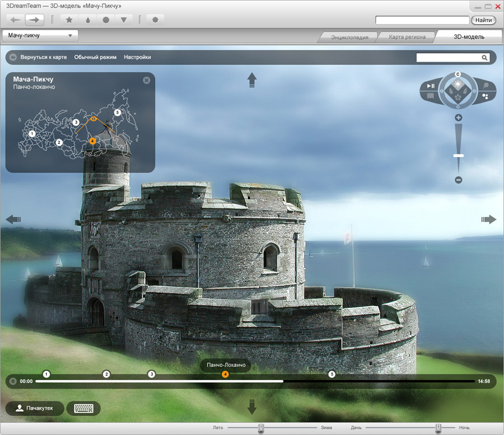The image size is (504, 435).
Task: Click the forward arrow navigation button
Action: coord(35,20)
